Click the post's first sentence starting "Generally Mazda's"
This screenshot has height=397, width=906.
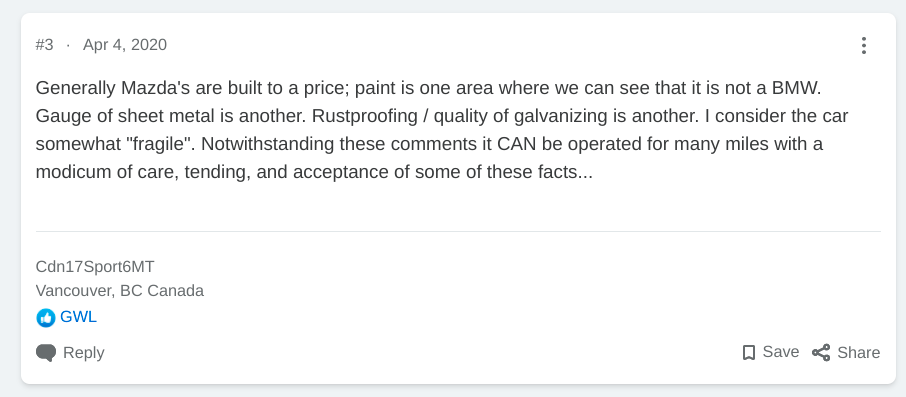point(428,88)
